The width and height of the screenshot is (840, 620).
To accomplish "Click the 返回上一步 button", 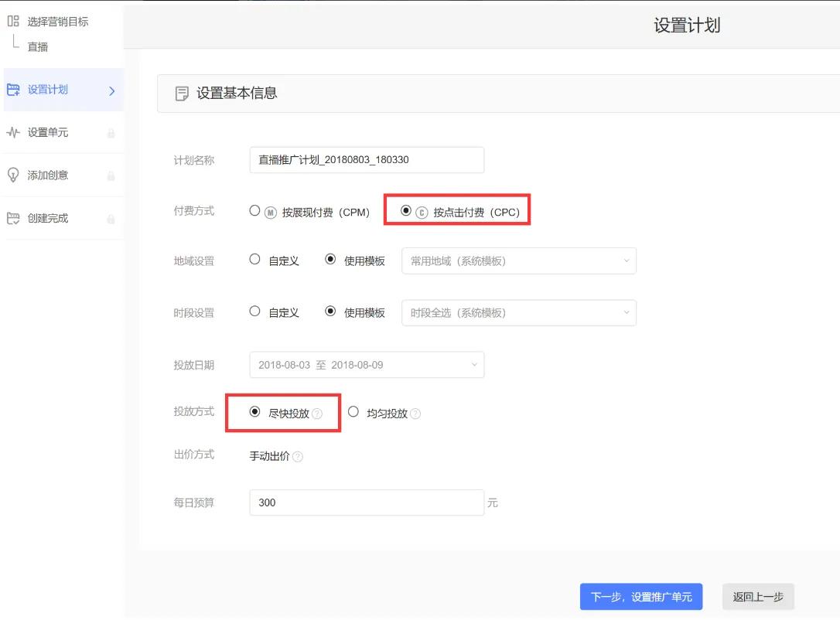I will point(757,596).
